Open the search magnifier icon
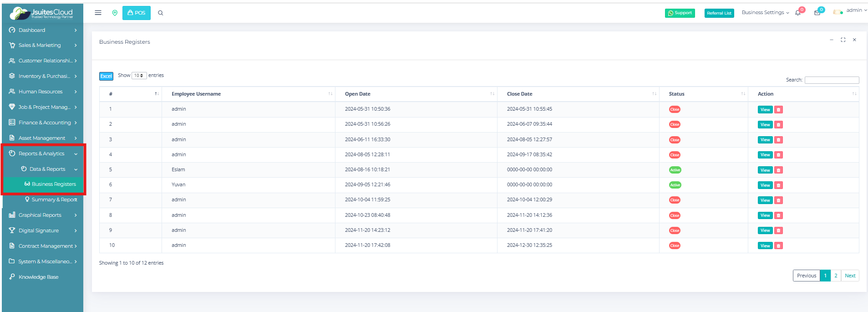Viewport: 868px width, 312px height. coord(161,13)
